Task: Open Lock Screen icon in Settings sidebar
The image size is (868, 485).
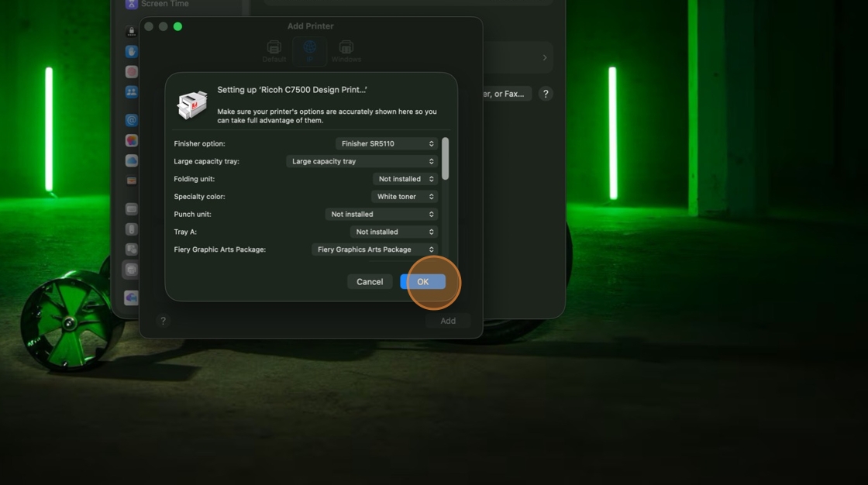Action: click(x=131, y=32)
